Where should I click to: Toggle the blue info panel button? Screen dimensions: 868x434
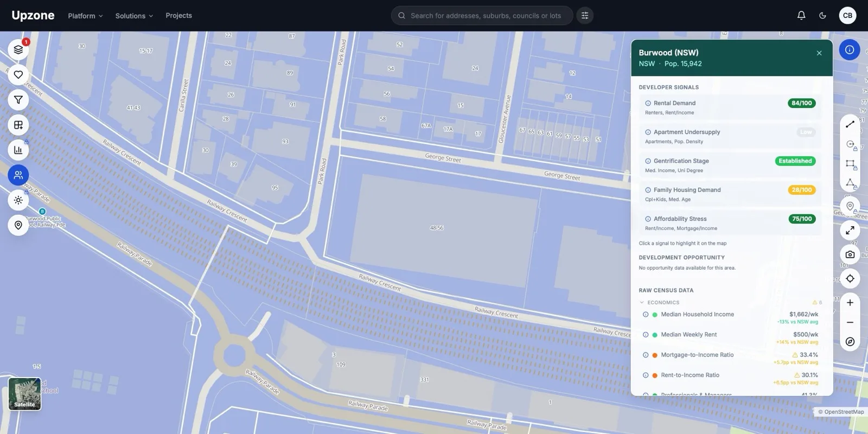pos(850,50)
